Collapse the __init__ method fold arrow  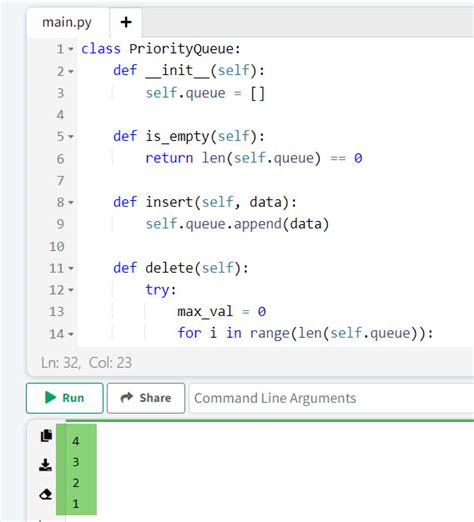click(x=71, y=71)
